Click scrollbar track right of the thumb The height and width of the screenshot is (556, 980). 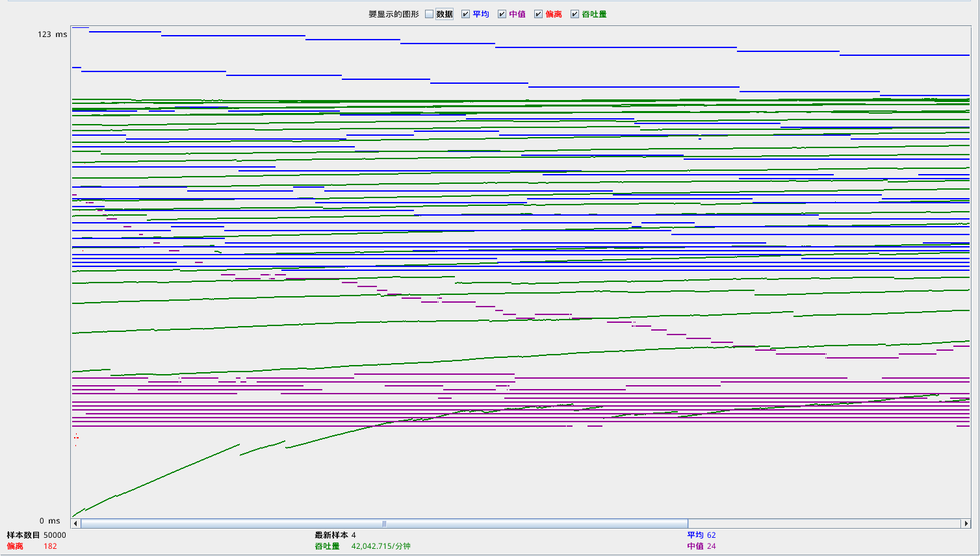pos(824,524)
